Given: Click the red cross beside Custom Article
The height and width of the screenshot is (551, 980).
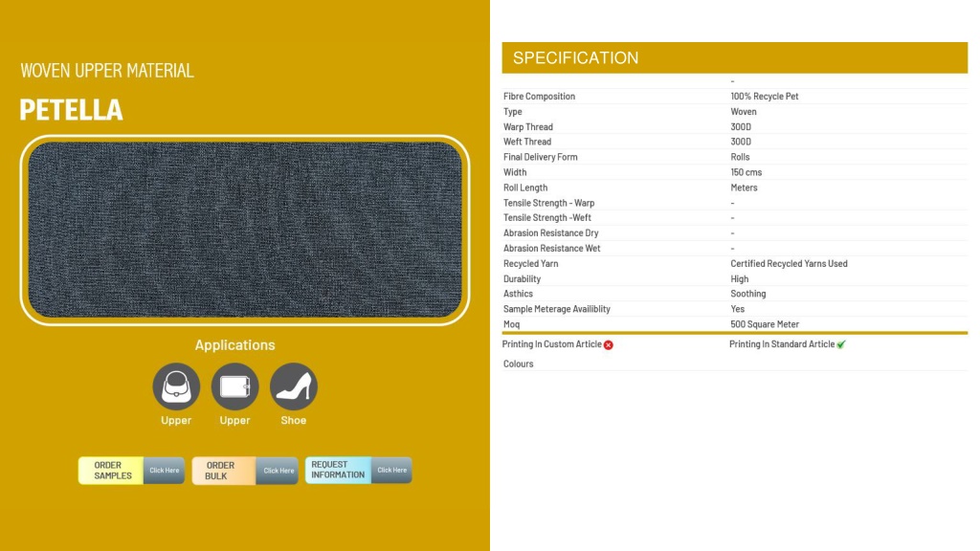Looking at the screenshot, I should (608, 344).
